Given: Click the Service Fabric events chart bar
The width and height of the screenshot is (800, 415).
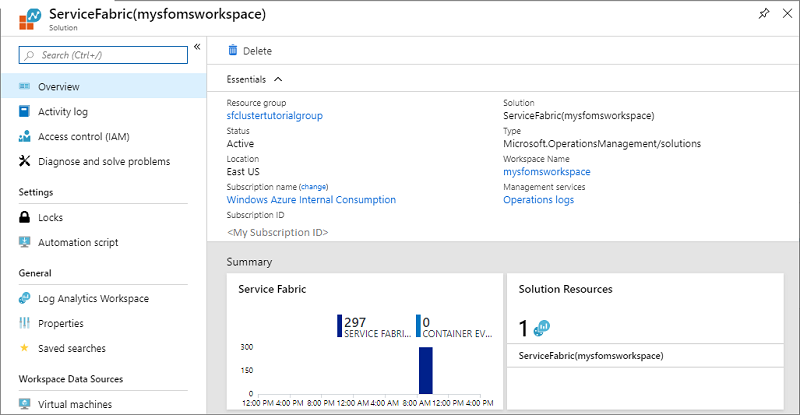Looking at the screenshot, I should tap(425, 370).
